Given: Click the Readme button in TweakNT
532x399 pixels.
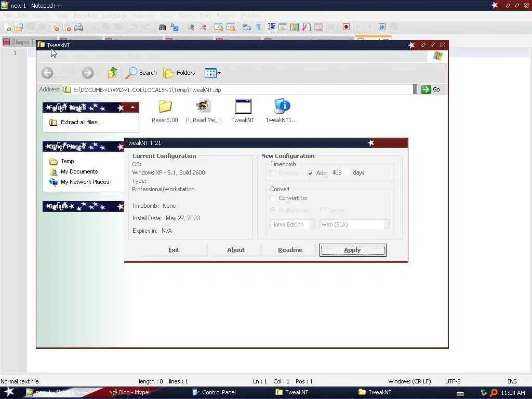Looking at the screenshot, I should click(x=290, y=250).
